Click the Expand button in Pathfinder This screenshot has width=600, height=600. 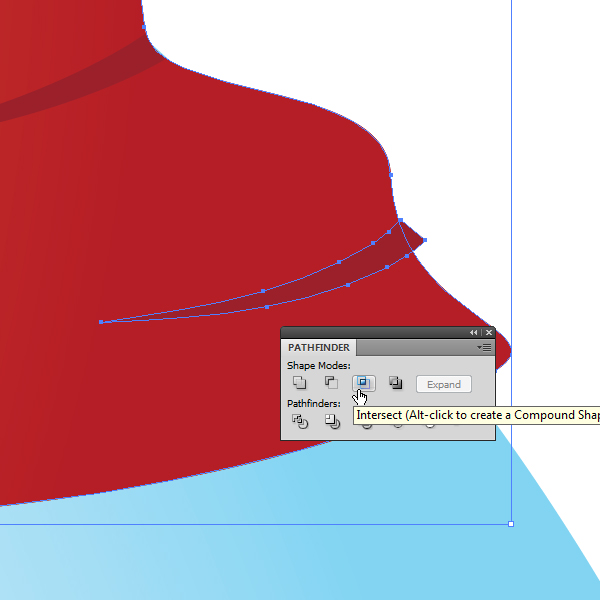pos(444,384)
